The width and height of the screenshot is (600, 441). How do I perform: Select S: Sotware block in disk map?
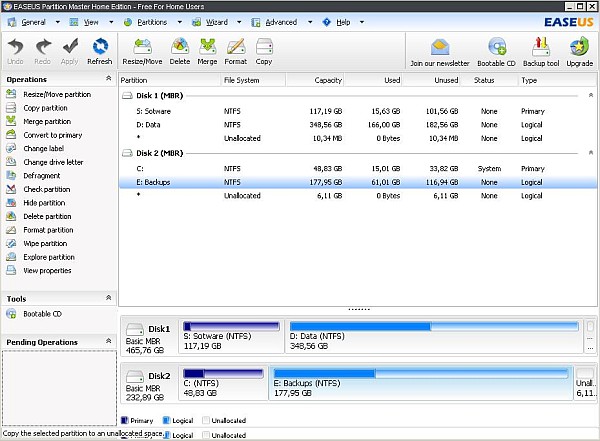coord(232,336)
